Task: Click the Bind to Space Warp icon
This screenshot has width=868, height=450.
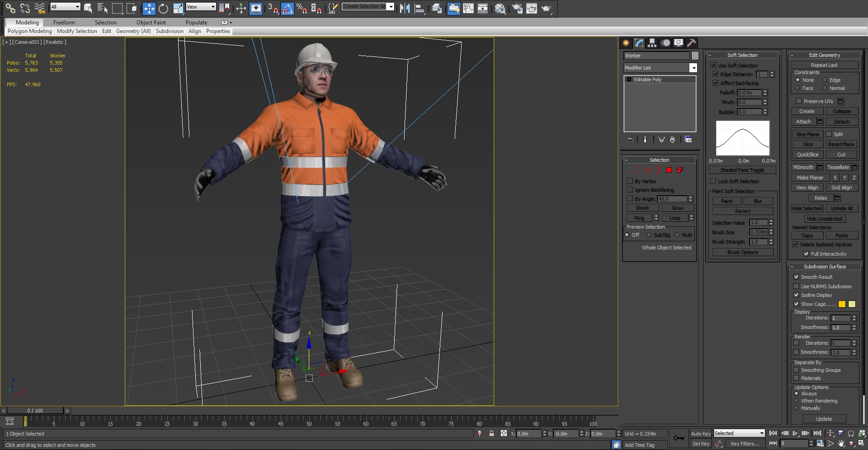Action: pos(40,8)
